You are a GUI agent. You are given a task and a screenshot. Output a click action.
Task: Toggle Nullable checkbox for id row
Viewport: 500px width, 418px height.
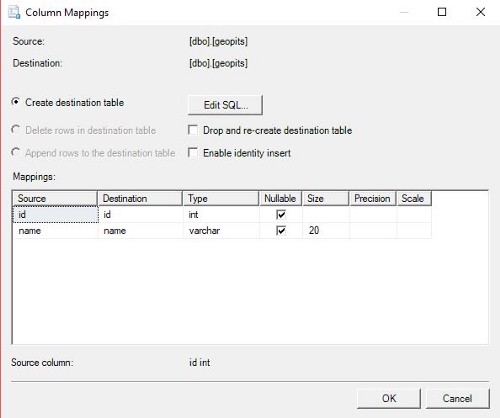(x=281, y=214)
